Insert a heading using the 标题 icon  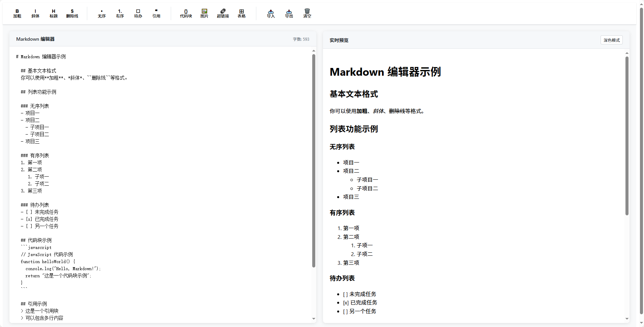point(53,13)
